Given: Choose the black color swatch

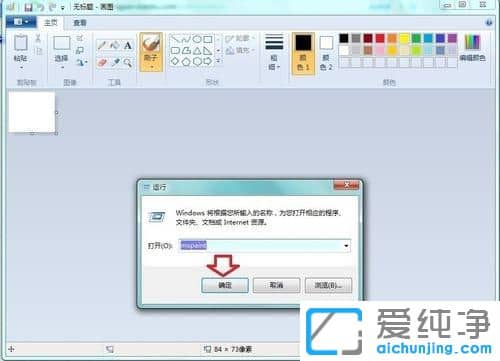Looking at the screenshot, I should (344, 38).
